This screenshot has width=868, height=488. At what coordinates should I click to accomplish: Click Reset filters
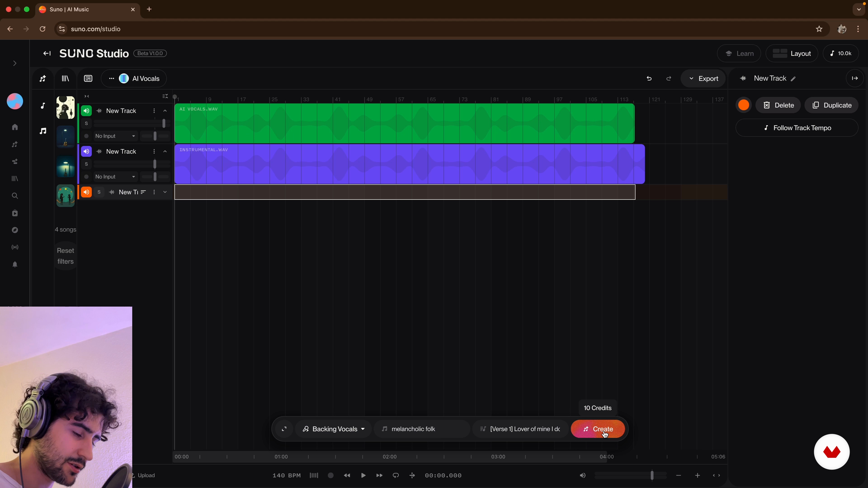pos(65,256)
